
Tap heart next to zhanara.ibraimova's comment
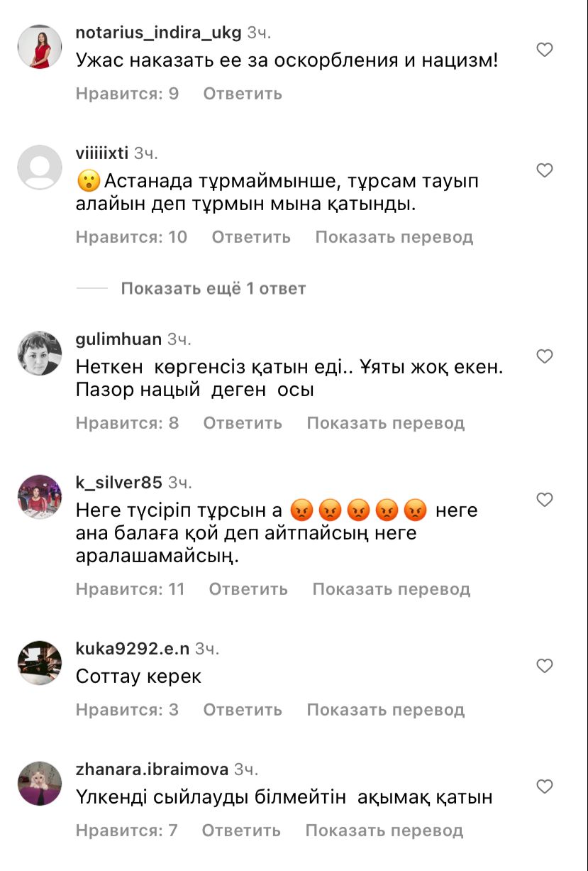pos(544,787)
